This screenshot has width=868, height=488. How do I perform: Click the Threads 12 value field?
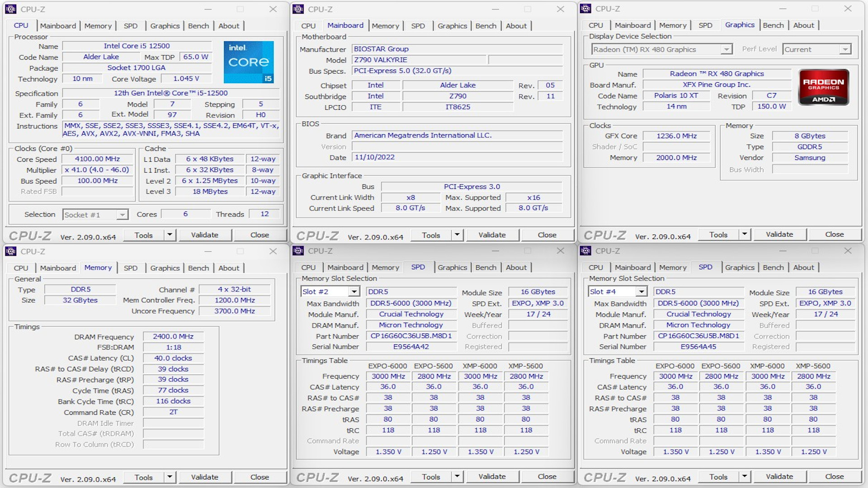coord(264,214)
